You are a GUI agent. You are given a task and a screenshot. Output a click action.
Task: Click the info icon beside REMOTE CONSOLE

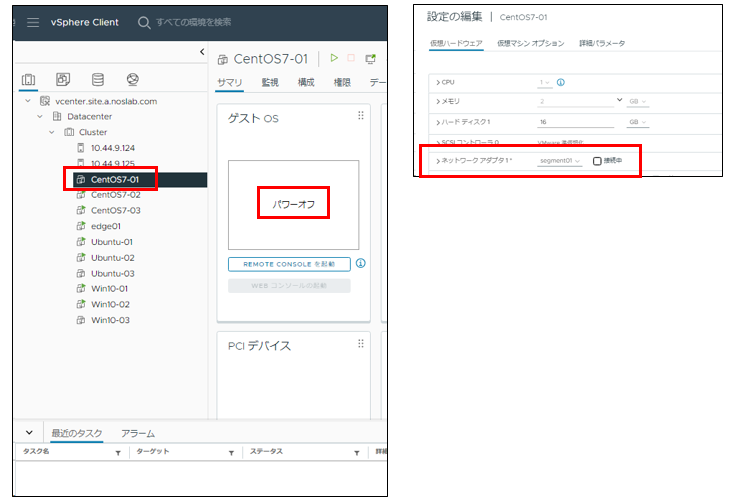360,263
